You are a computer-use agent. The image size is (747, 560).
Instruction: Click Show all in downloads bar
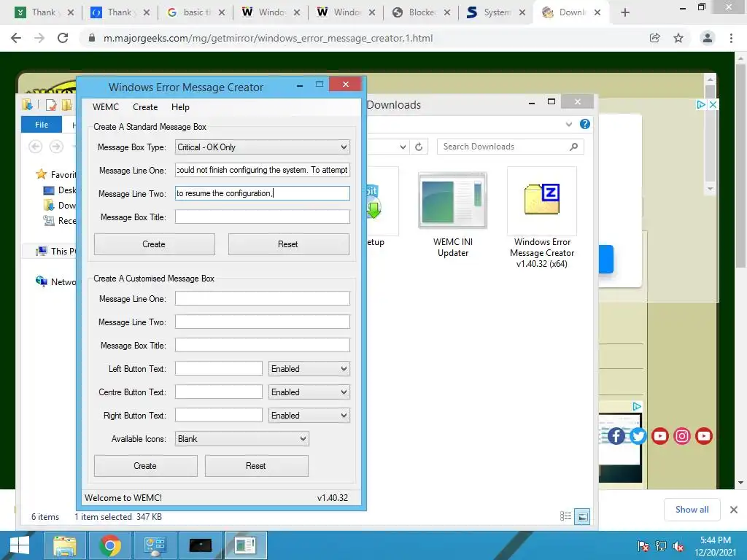[x=692, y=510]
